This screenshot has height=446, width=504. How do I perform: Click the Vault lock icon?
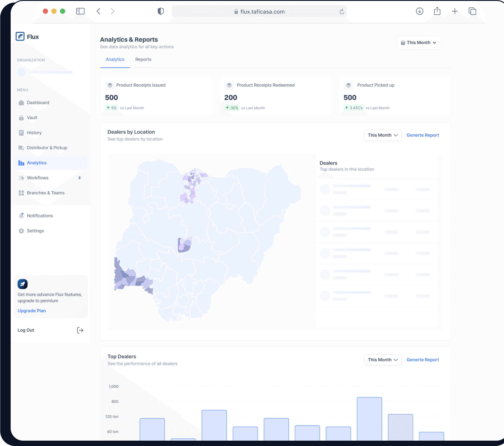pyautogui.click(x=21, y=118)
